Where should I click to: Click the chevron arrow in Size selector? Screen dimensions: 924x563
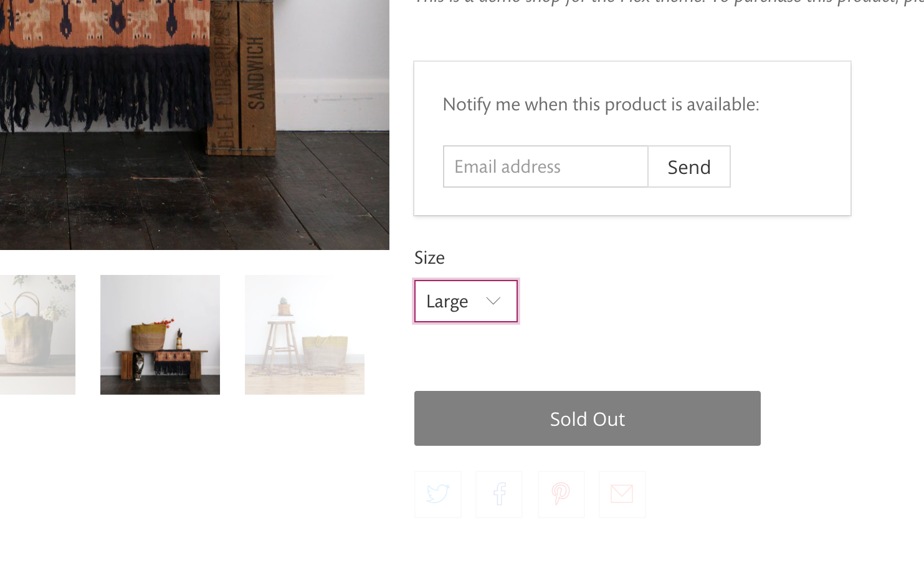493,301
